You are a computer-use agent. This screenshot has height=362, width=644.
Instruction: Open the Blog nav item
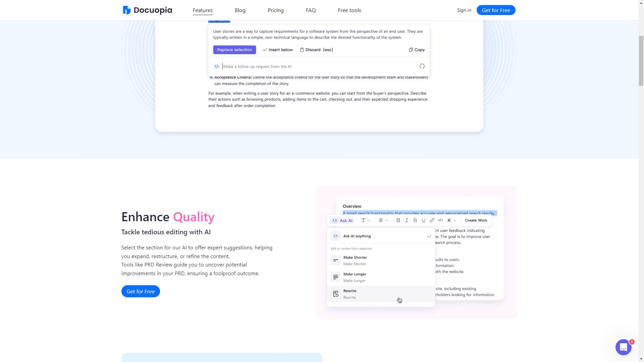(x=240, y=10)
